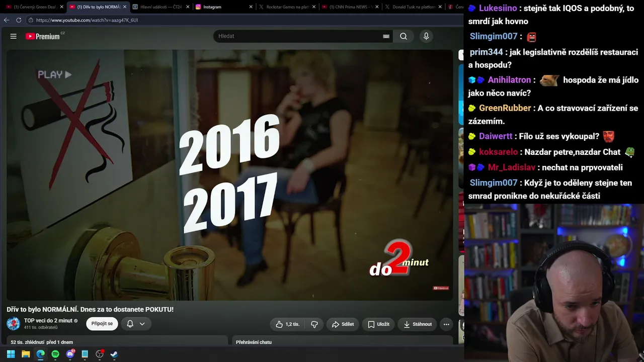Screen dimensions: 644x362
Task: Click the Sdílet share button
Action: tap(343, 324)
